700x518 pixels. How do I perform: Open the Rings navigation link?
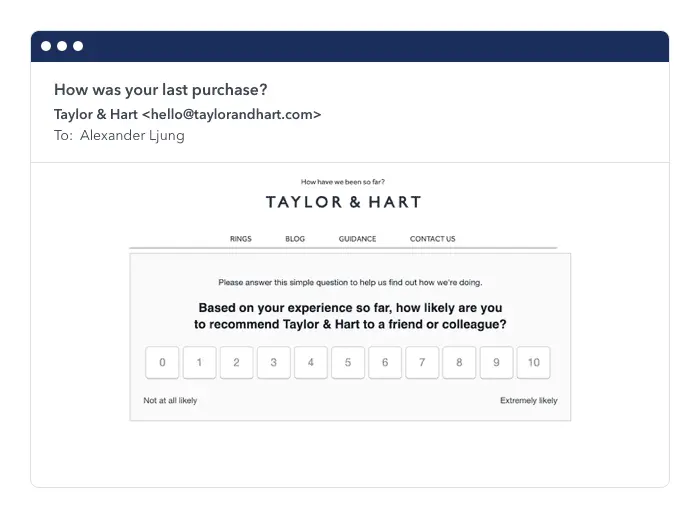click(x=240, y=239)
